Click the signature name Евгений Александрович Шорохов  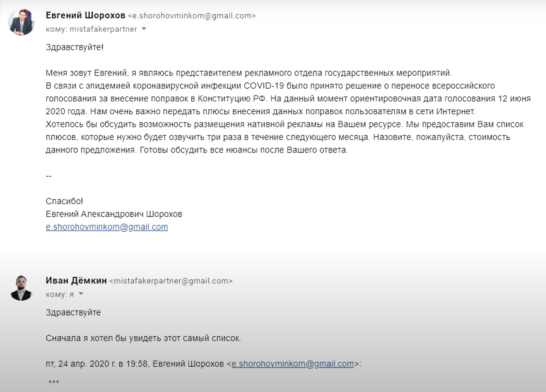tap(114, 214)
